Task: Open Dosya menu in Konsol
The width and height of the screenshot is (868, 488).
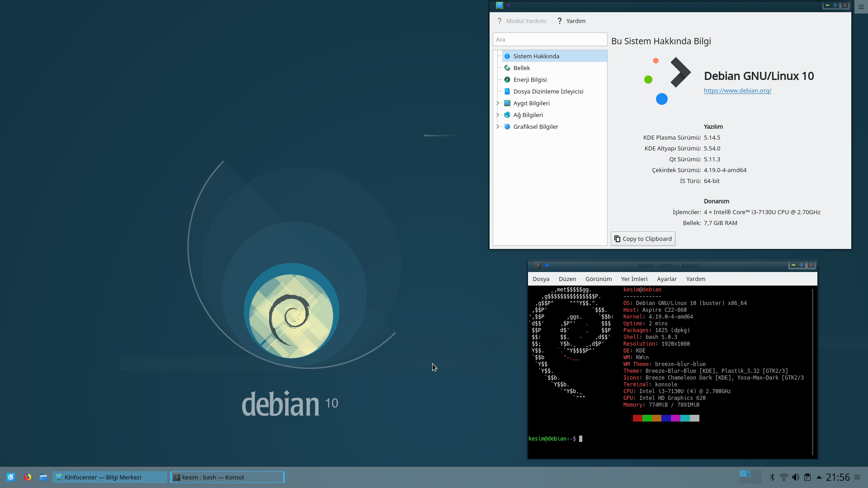Action: [541, 279]
